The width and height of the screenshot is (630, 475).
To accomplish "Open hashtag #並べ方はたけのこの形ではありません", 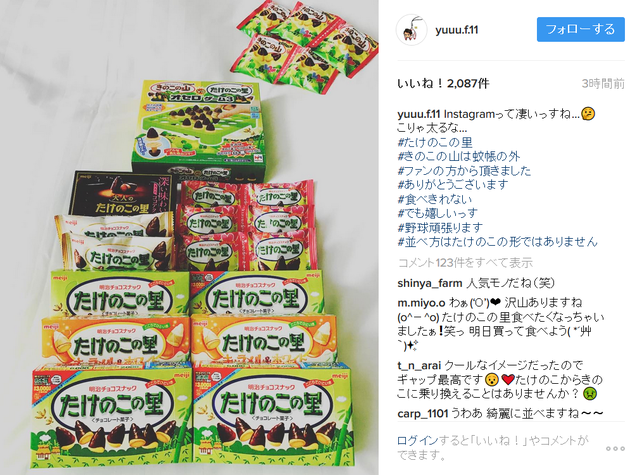I will coord(497,242).
